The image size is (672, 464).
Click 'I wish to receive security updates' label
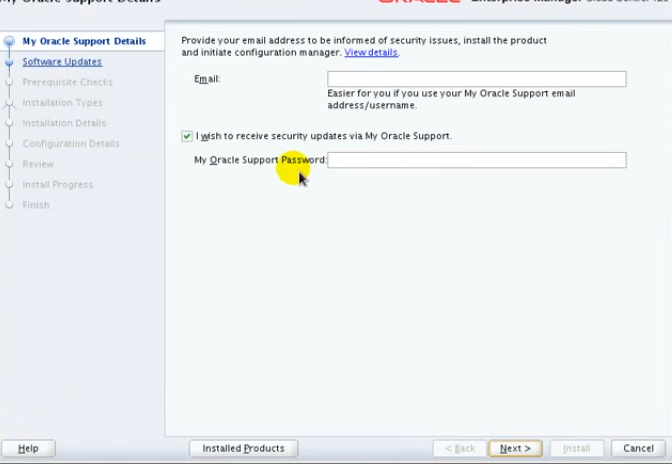pos(324,136)
